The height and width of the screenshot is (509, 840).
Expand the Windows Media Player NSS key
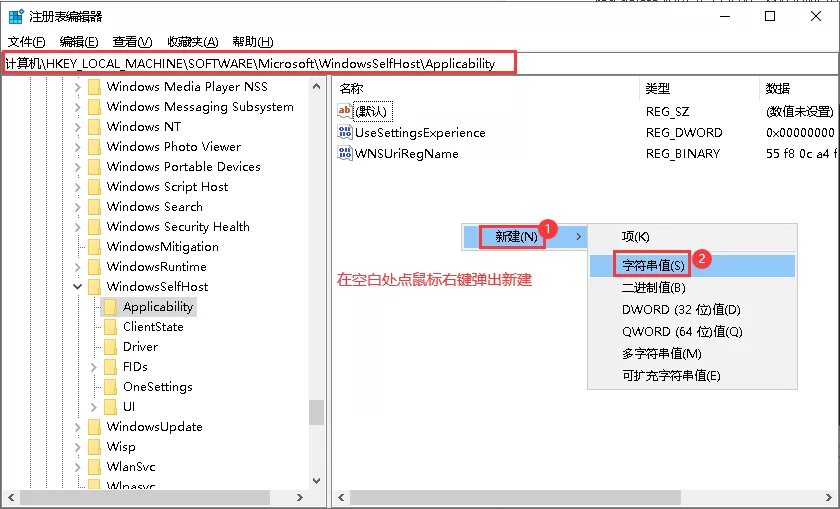click(x=78, y=87)
